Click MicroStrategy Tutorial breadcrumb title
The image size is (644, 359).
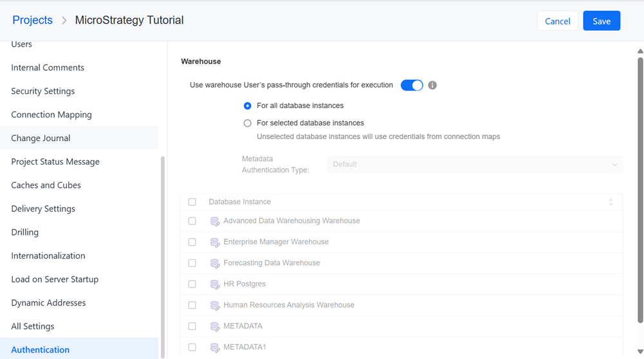[129, 20]
